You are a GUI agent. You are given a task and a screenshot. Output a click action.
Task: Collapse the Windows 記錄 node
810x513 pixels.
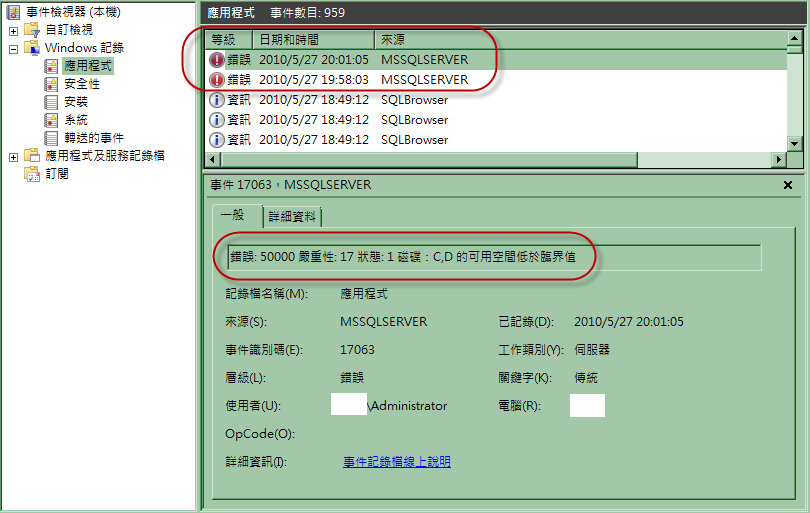(x=13, y=49)
